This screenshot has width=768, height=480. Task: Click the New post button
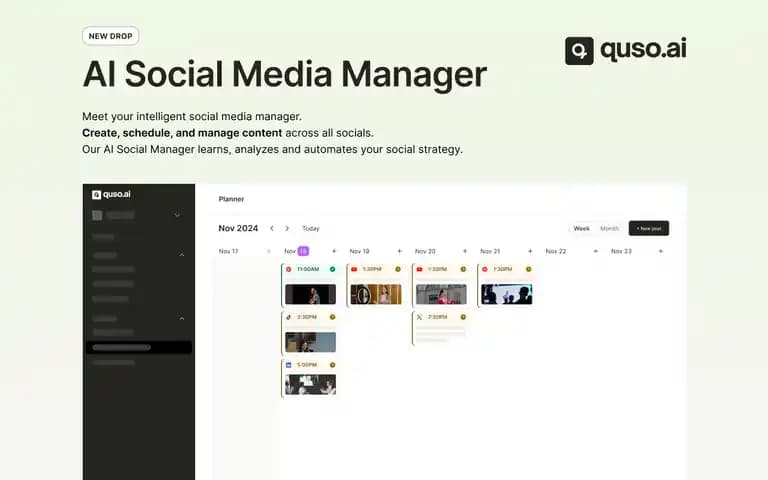coord(649,228)
